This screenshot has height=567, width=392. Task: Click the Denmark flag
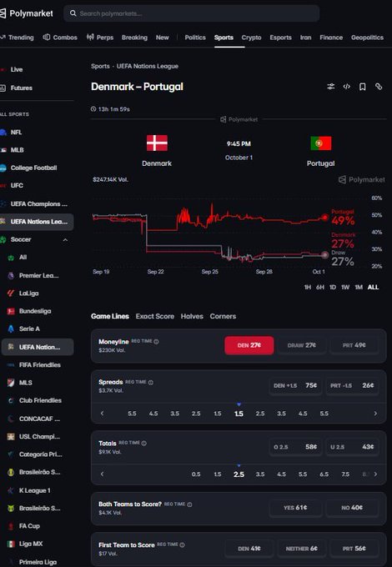[157, 143]
